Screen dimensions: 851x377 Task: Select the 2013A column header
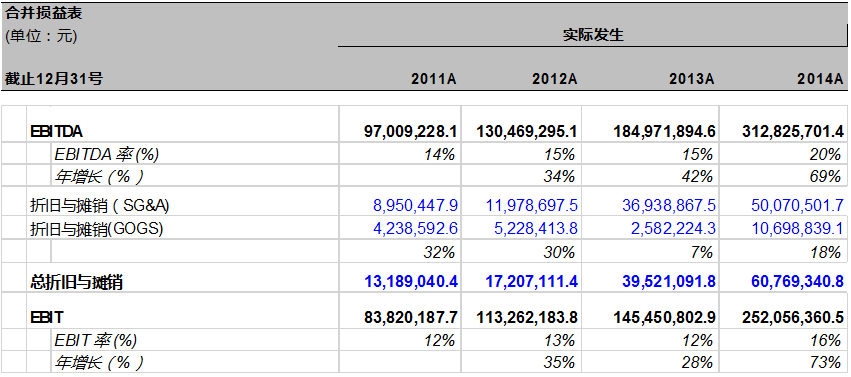tap(691, 80)
